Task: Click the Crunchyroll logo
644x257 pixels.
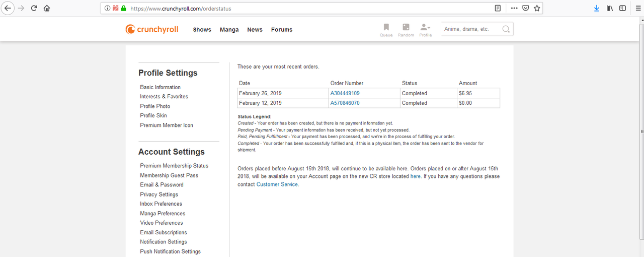Action: point(152,29)
